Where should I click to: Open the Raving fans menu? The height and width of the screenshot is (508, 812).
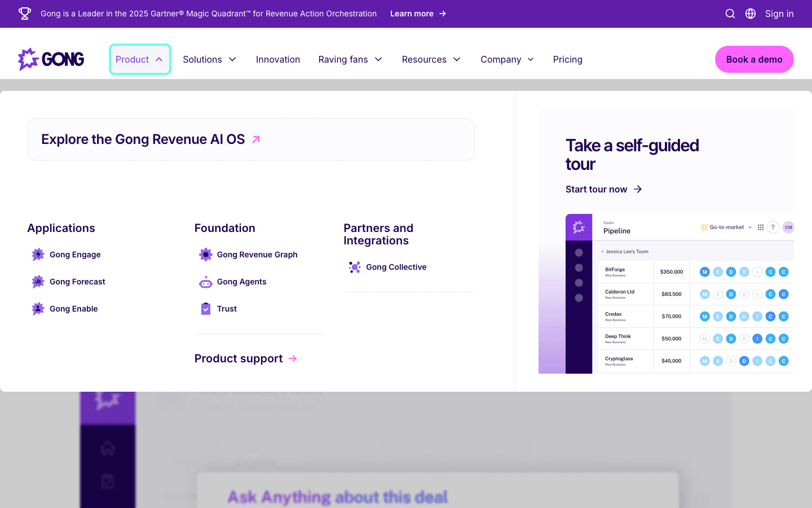[x=350, y=59]
